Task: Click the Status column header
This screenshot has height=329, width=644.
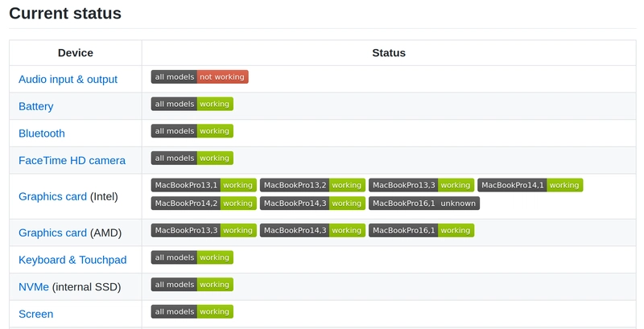Action: click(389, 53)
